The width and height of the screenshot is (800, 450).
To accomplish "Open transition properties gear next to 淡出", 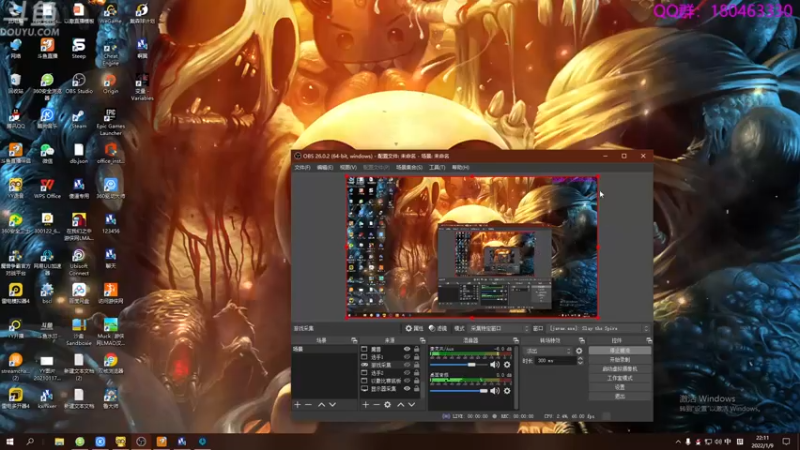I will tap(579, 351).
